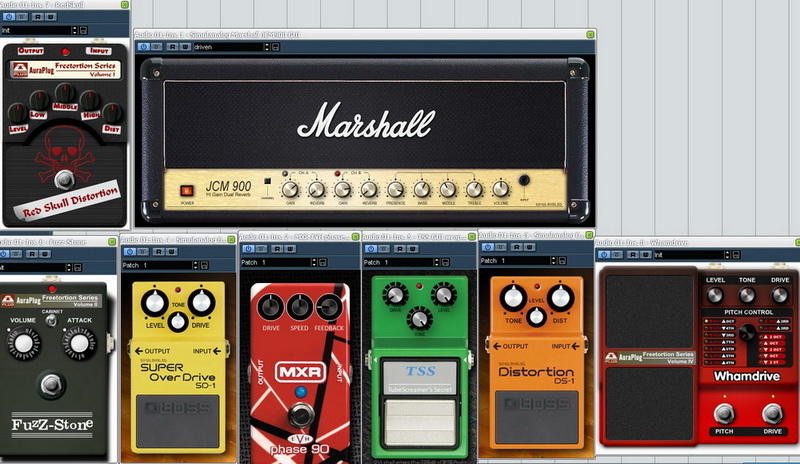Open the Super OverDrive preset save menu
800x464 pixels.
[204, 265]
